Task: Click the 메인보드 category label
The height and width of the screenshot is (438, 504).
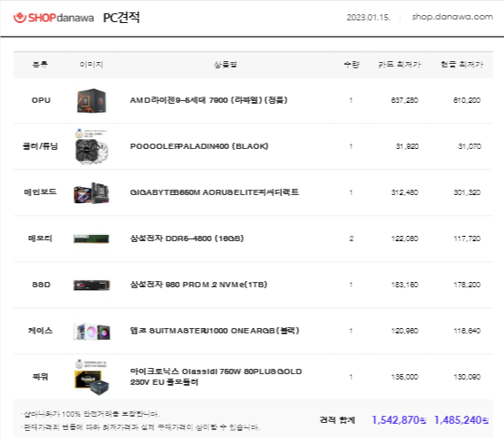Action: coord(40,192)
